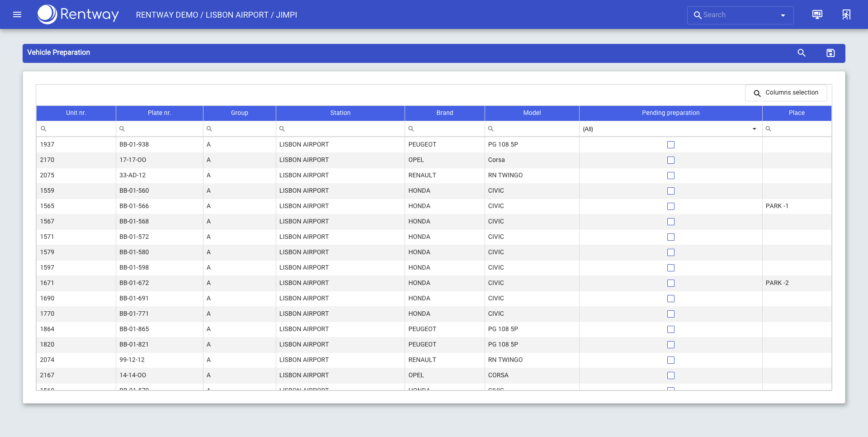Tick Pending preparation checkbox for unit 2170
This screenshot has width=868, height=437.
tap(670, 160)
